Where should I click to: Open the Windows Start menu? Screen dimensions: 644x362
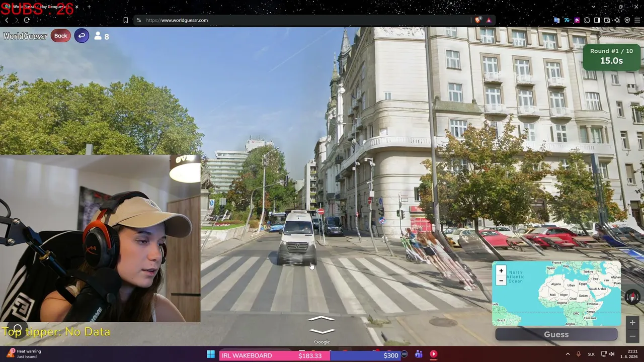[x=211, y=355]
